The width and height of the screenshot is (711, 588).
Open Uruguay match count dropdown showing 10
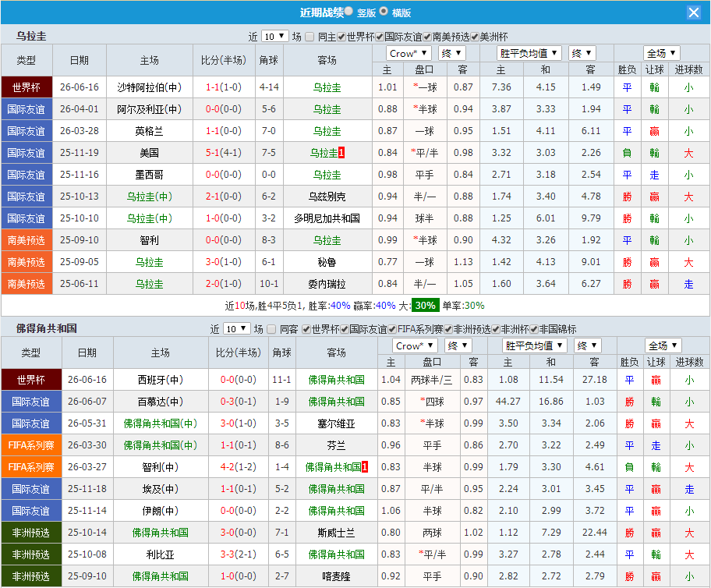274,37
